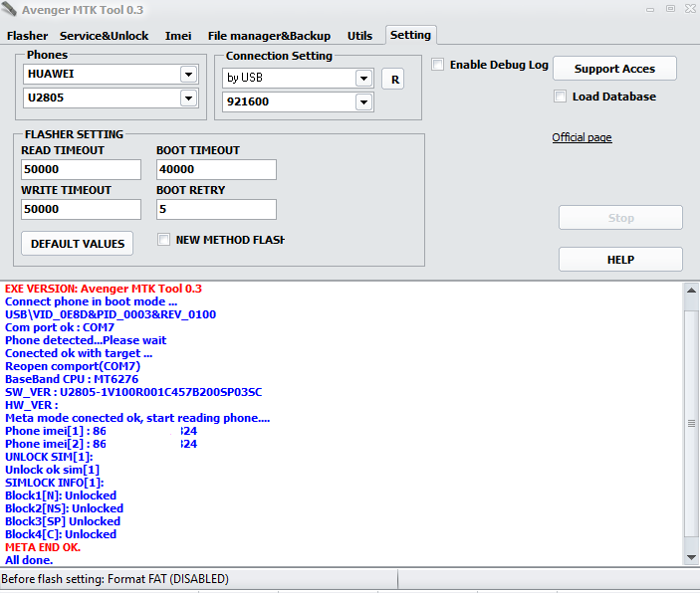Click 'Phone detected...Please wait' line
The image size is (700, 593).
tap(86, 340)
